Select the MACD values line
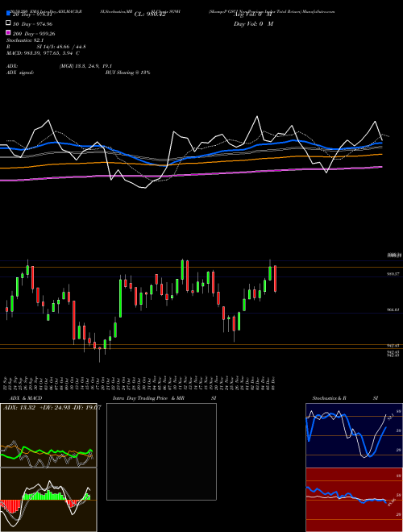The width and height of the screenshot is (403, 532). point(43,53)
